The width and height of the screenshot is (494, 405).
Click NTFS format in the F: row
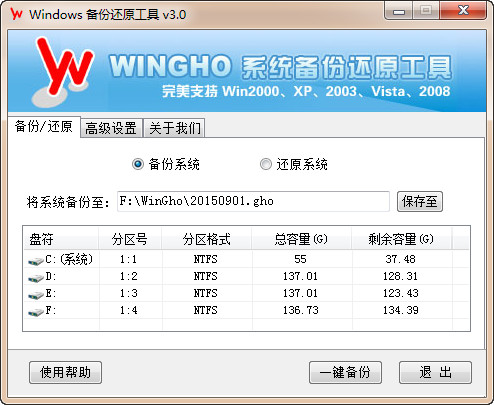pyautogui.click(x=206, y=310)
